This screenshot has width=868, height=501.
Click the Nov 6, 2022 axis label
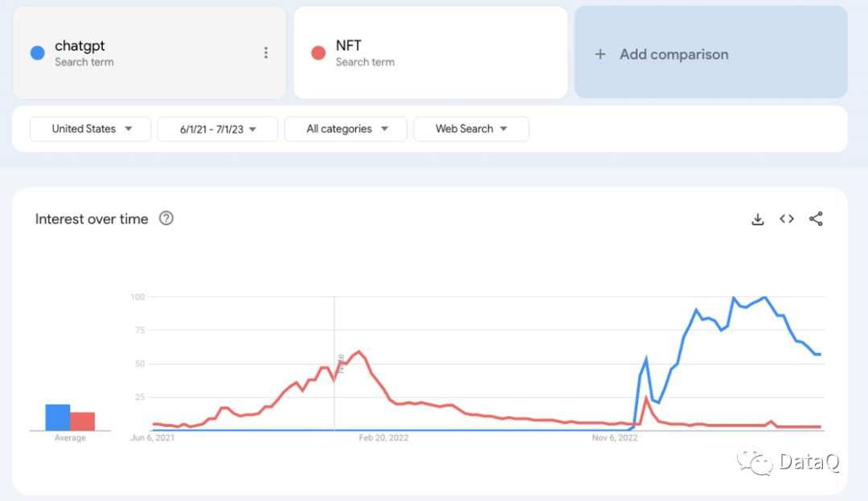click(615, 438)
